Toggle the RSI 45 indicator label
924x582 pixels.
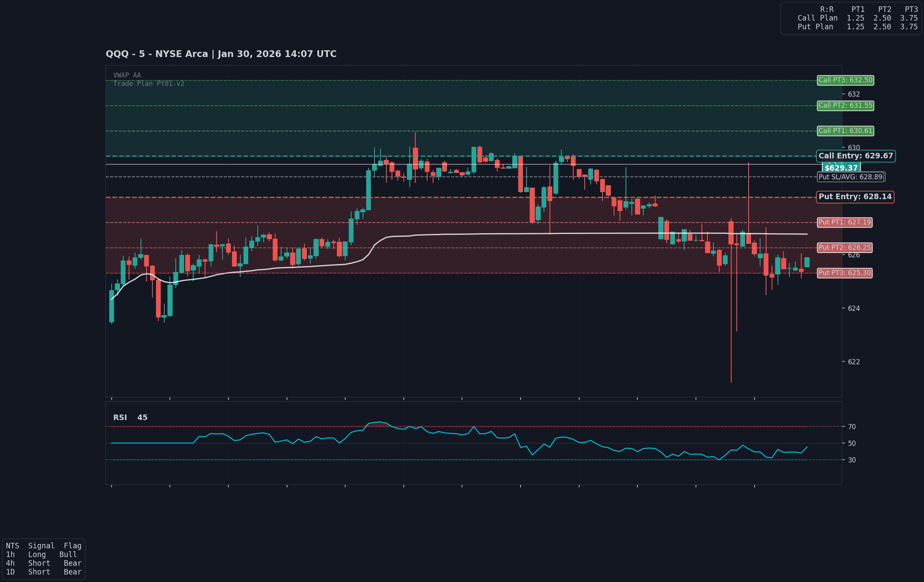[x=130, y=417]
